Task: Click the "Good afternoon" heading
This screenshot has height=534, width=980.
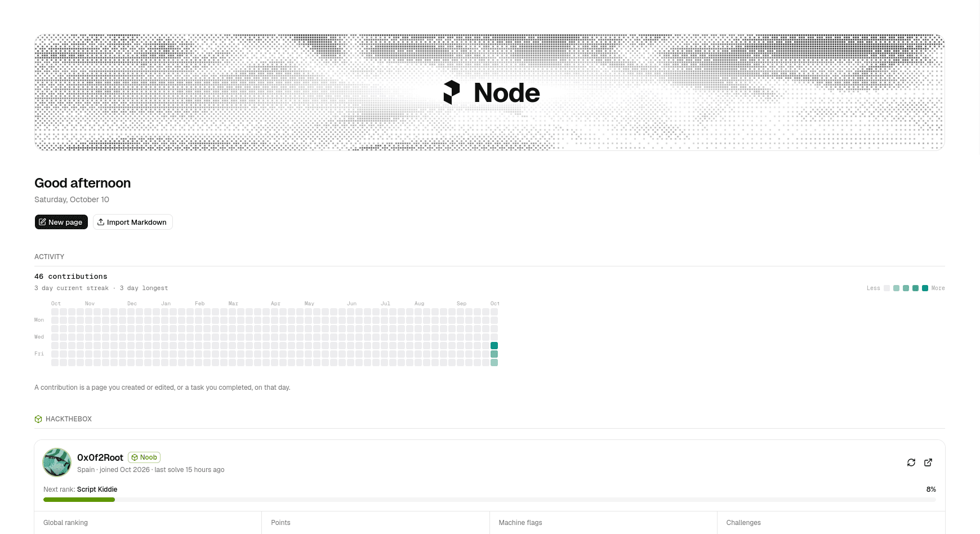Action: point(82,183)
